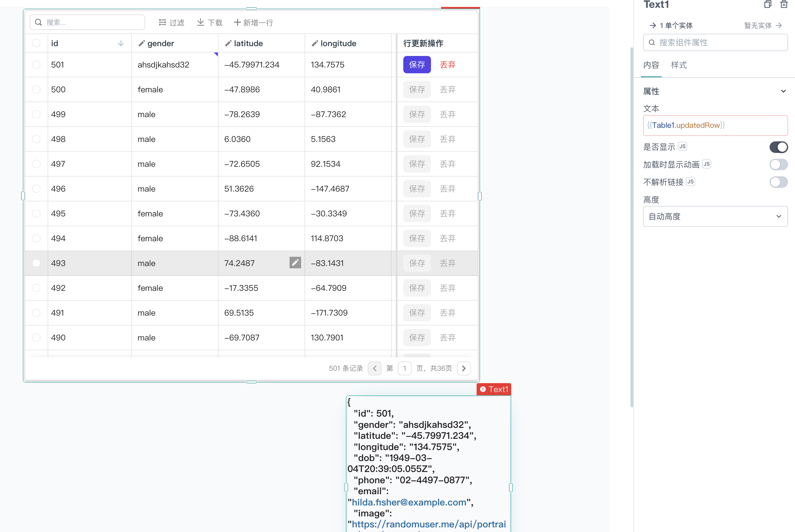The image size is (795, 532).
Task: Click edit pencil icon in row 493 latitude cell
Action: tap(295, 263)
